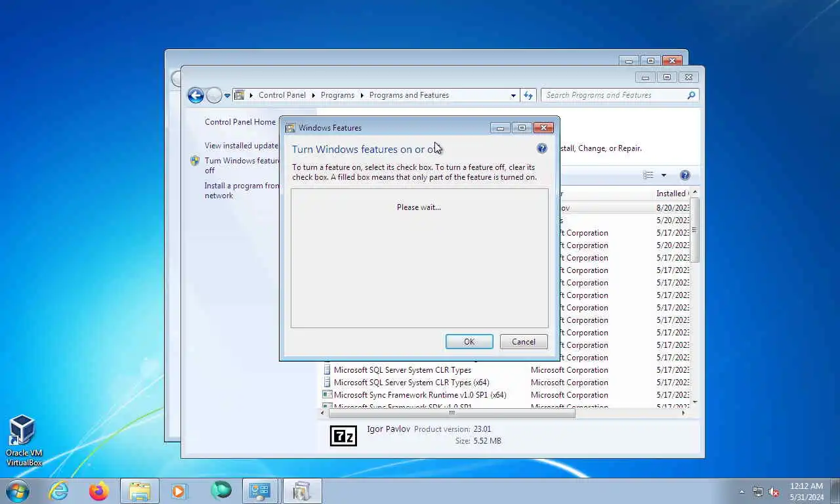The image size is (840, 504).
Task: Open the Oracle VM VirtualBox desktop shortcut
Action: coord(24,440)
